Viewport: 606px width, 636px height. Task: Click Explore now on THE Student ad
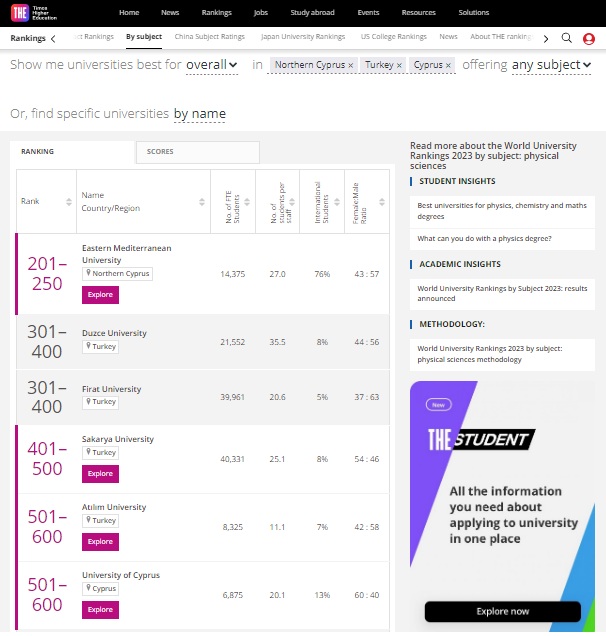(x=502, y=611)
